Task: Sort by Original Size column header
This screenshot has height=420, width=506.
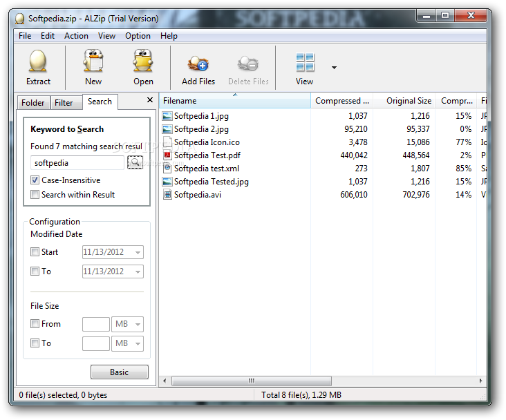Action: click(x=404, y=101)
